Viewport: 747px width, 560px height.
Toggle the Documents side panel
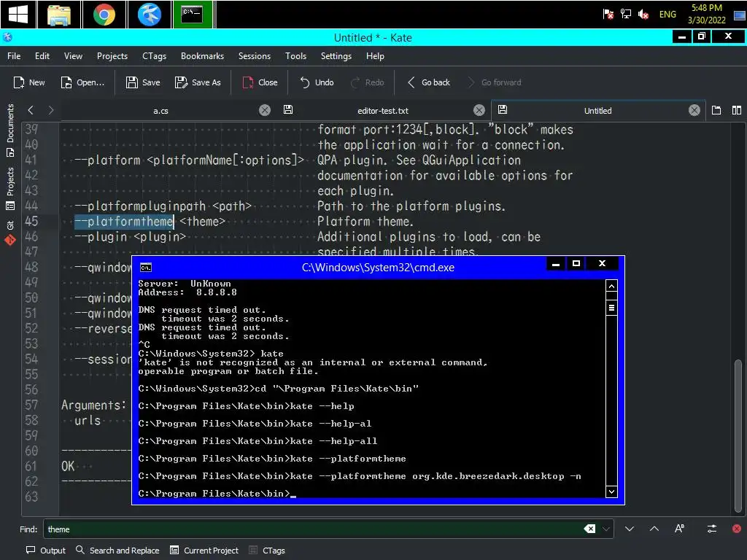[x=10, y=130]
